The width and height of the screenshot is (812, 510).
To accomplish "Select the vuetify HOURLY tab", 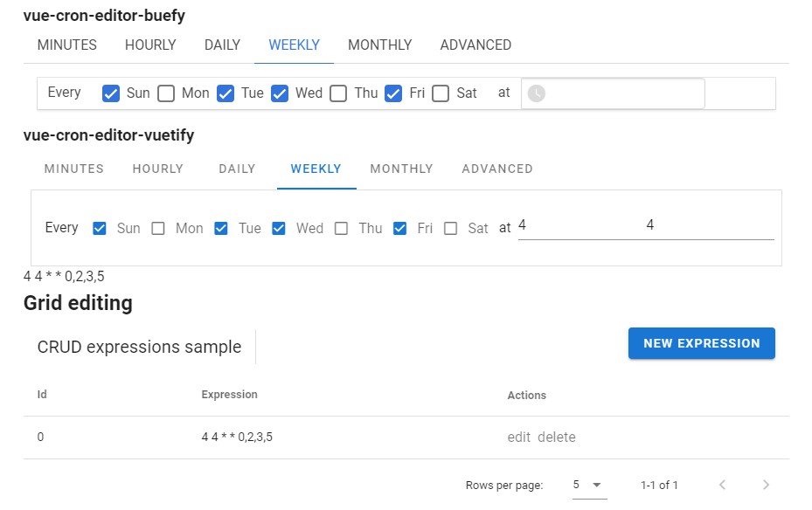I will 157,169.
